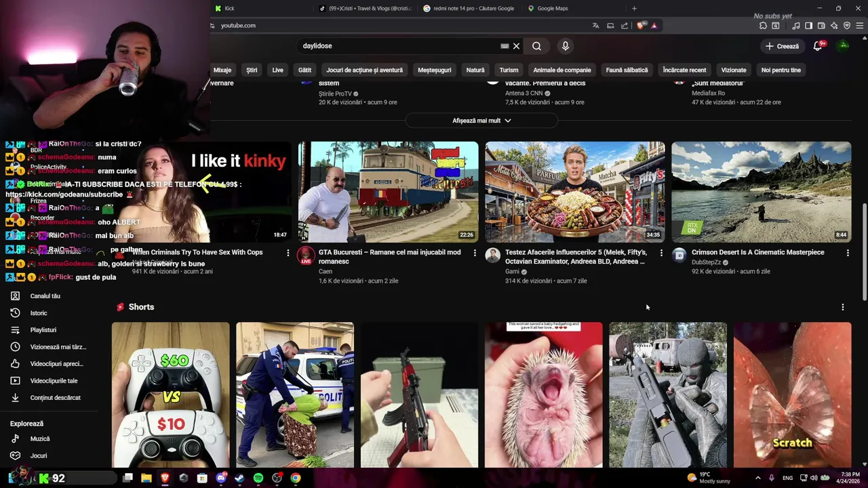Select the Vizionate filter chip

[x=734, y=70]
